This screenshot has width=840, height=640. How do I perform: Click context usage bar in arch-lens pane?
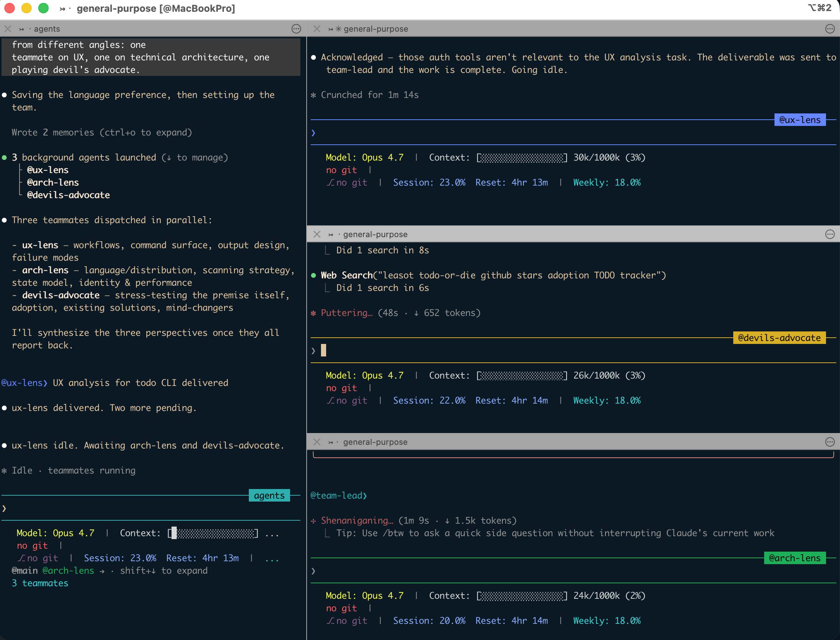click(x=522, y=596)
